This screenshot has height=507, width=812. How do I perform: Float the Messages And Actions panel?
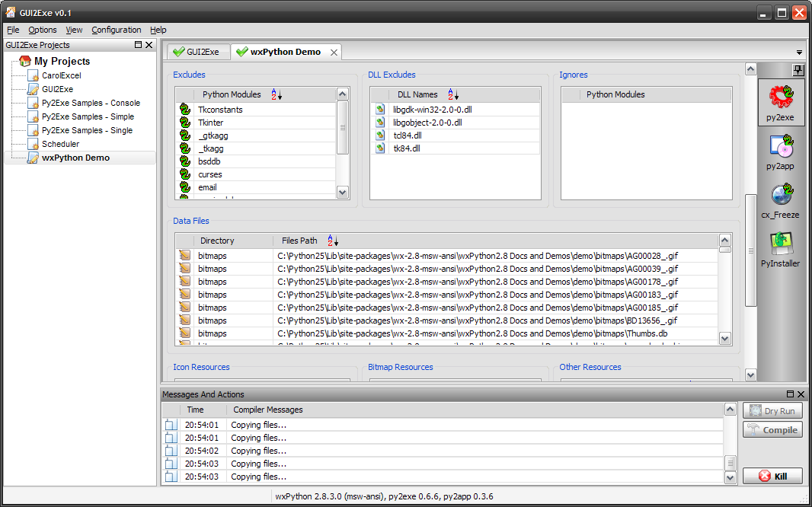789,394
